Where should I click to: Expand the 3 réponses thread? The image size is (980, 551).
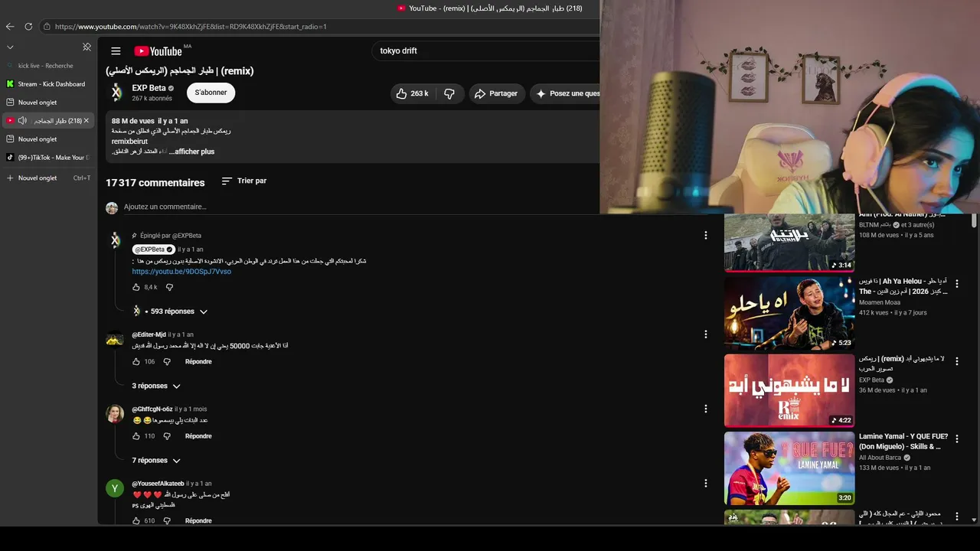click(x=156, y=386)
